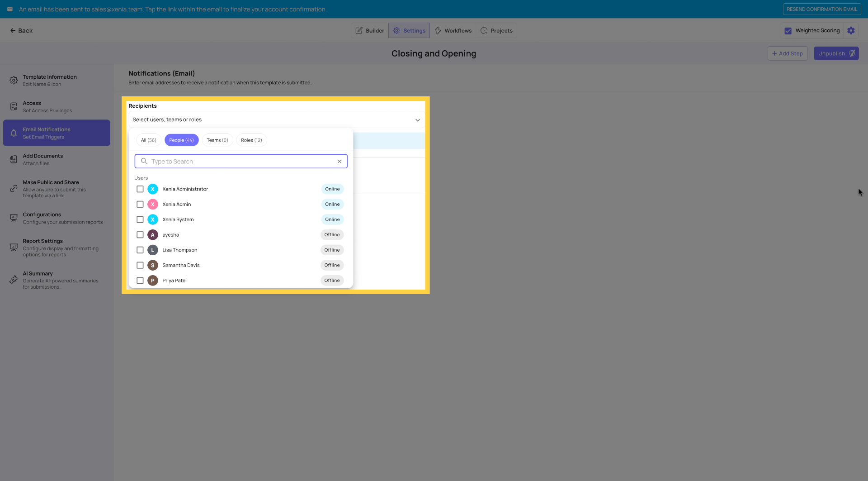This screenshot has height=481, width=868.
Task: Click the Type to Search field
Action: coord(241,161)
